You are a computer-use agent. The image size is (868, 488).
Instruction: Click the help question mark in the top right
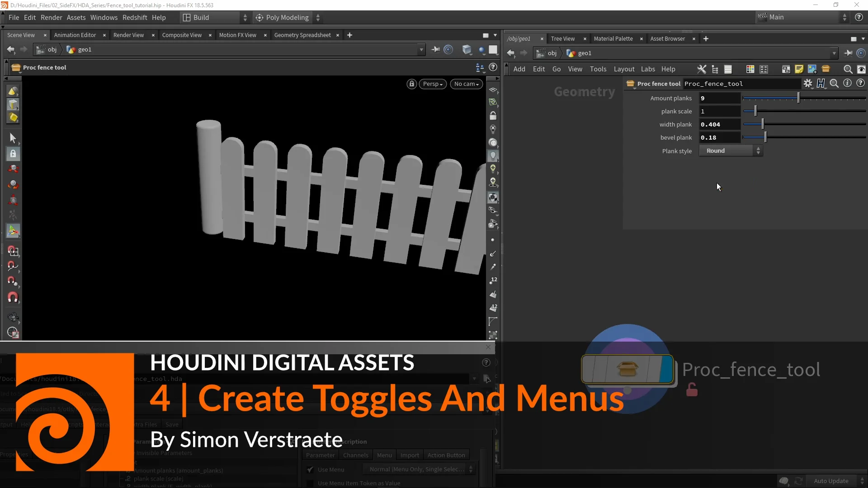point(859,18)
